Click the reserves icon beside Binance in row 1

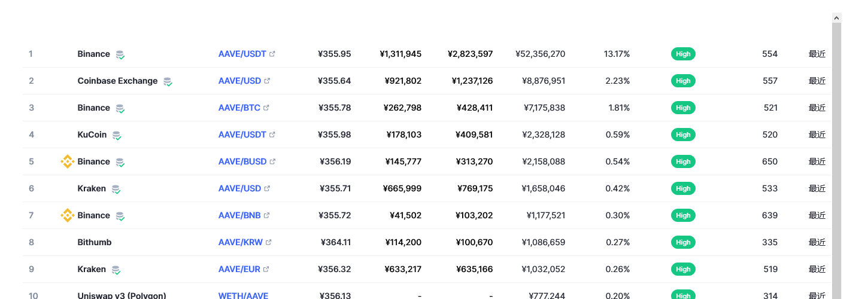(x=120, y=54)
